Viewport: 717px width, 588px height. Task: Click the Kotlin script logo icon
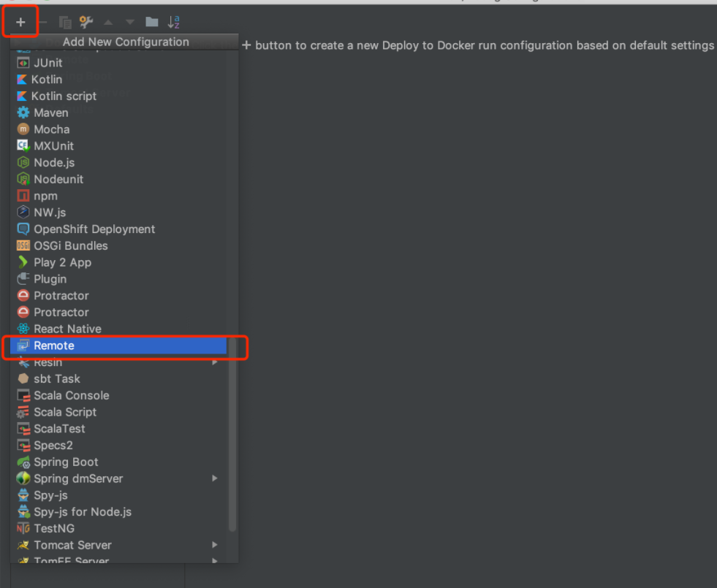21,96
